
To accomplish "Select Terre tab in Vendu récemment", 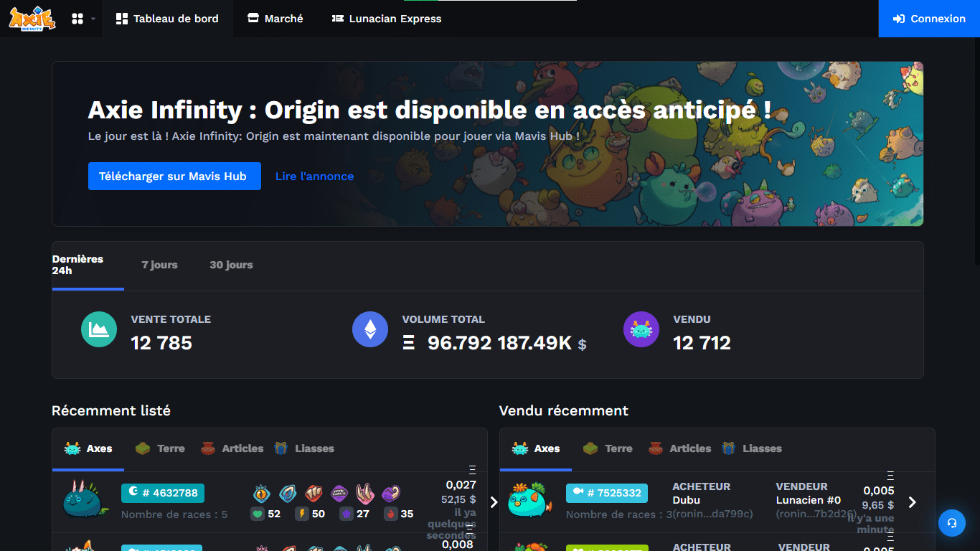I will click(x=608, y=448).
